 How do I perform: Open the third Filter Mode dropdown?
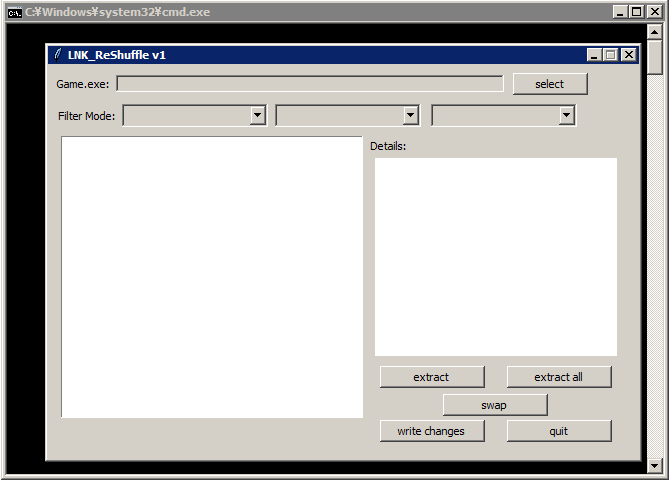[567, 116]
